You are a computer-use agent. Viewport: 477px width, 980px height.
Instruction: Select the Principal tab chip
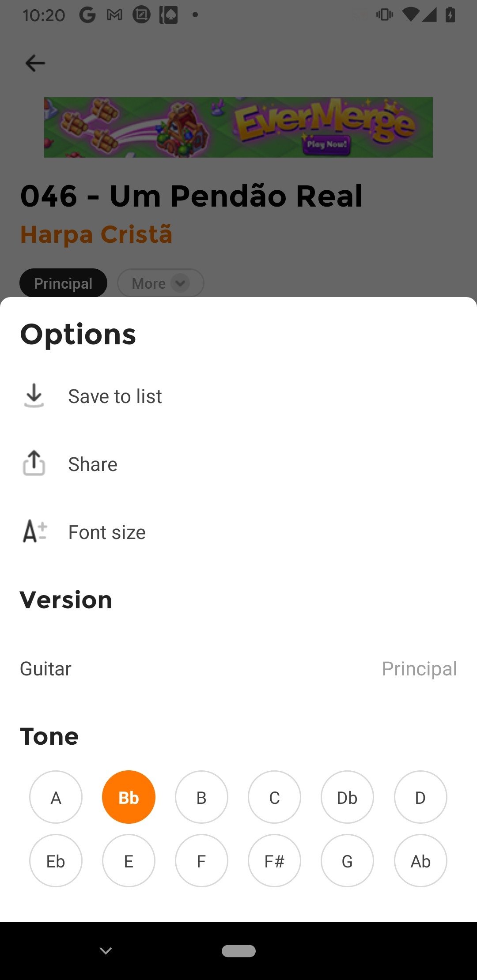coord(63,283)
